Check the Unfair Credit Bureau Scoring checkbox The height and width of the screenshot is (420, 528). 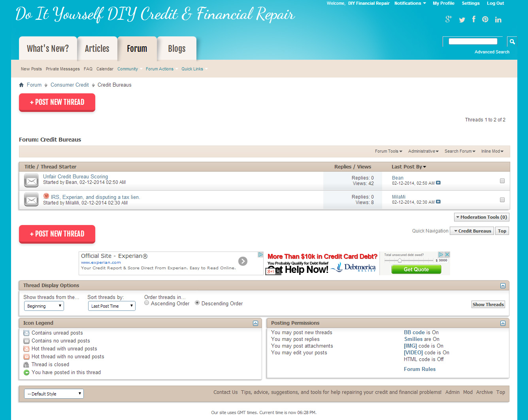pyautogui.click(x=502, y=181)
